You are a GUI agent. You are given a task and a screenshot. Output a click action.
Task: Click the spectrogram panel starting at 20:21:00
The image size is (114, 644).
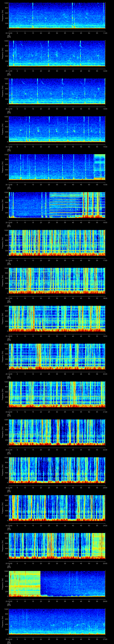pyautogui.click(x=57, y=432)
